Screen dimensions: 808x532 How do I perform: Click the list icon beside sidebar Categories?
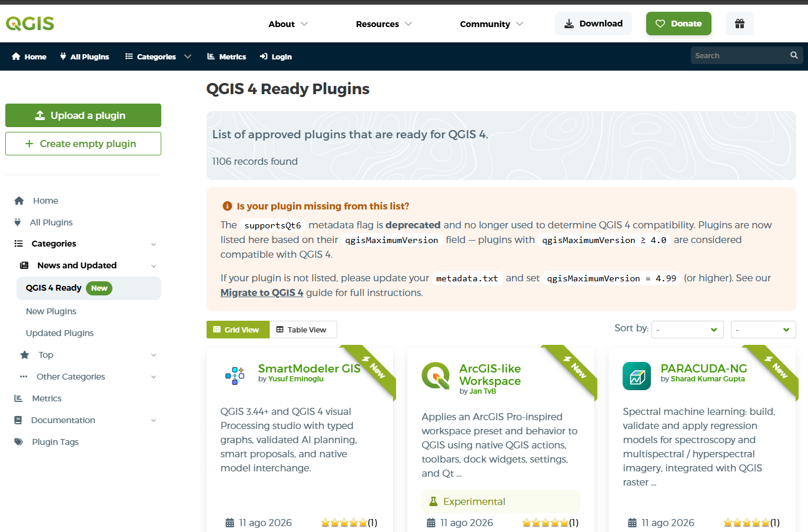coord(19,244)
